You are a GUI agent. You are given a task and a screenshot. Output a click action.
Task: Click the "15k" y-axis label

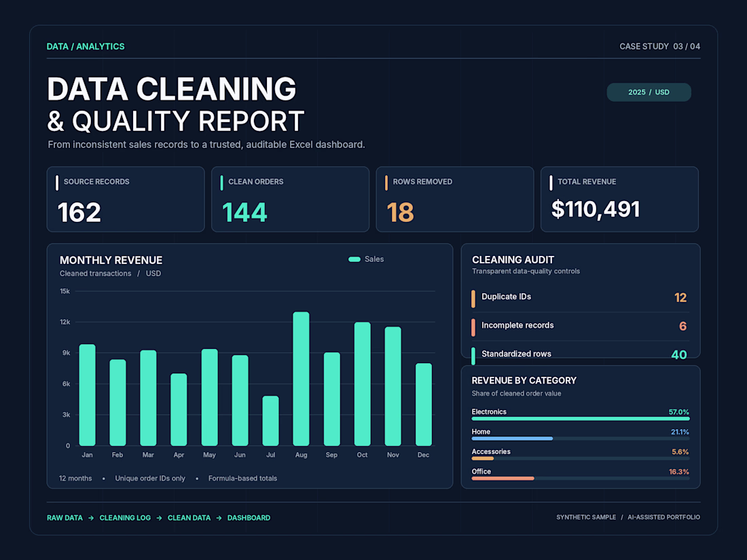pos(65,291)
